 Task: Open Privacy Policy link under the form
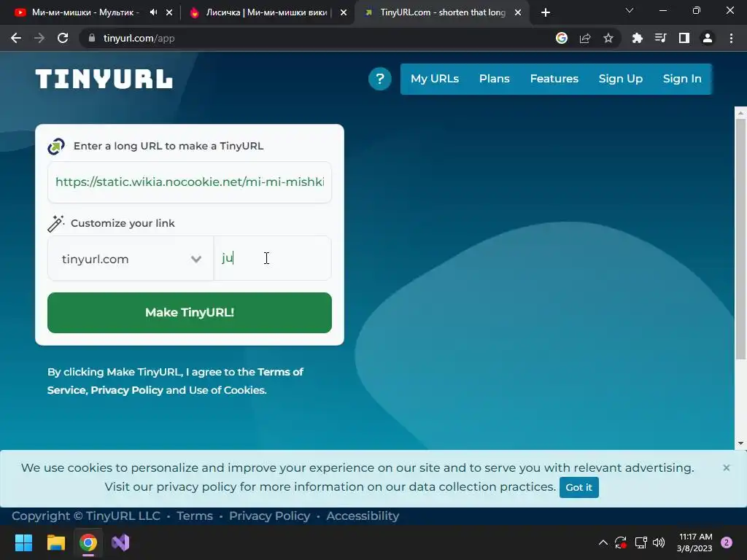click(x=127, y=390)
